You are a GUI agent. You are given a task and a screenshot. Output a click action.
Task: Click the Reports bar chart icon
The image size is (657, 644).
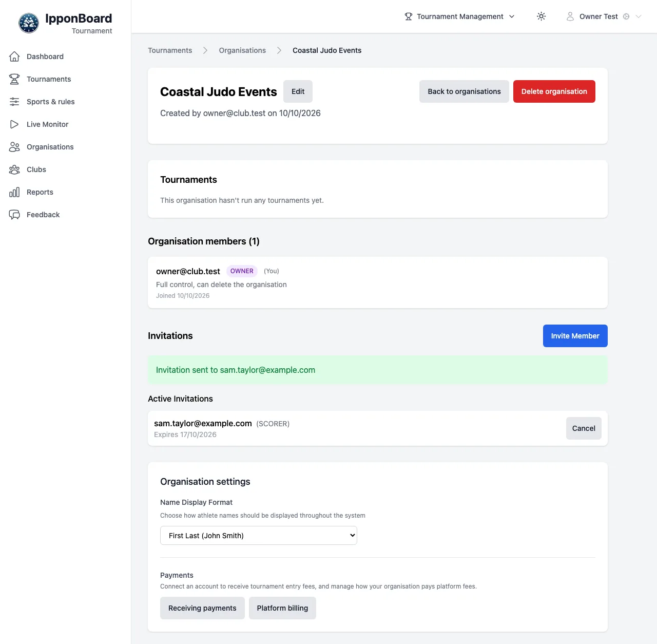tap(14, 192)
